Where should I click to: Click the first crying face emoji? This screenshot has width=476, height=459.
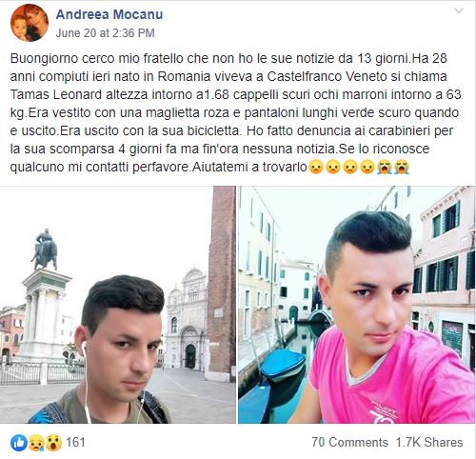(x=385, y=168)
